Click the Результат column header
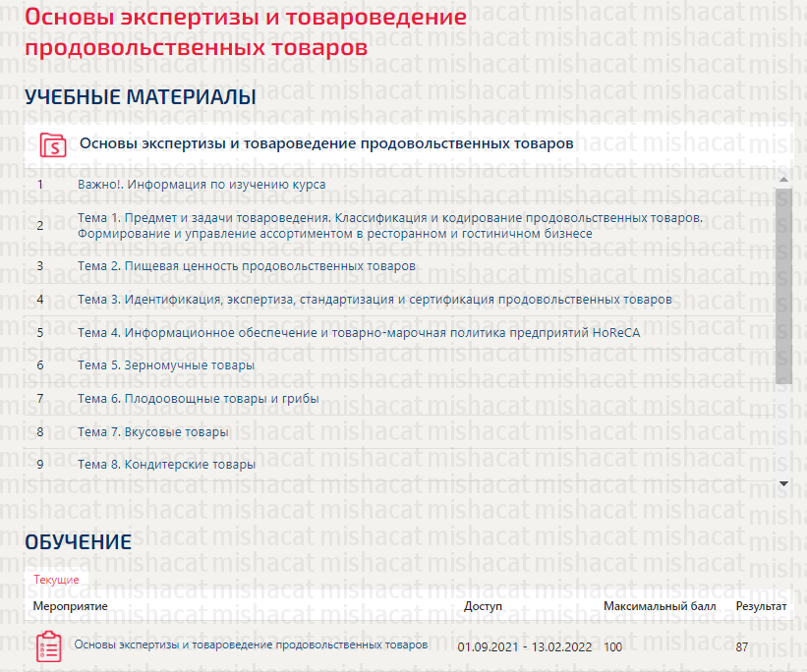This screenshot has width=807, height=672. 761,606
